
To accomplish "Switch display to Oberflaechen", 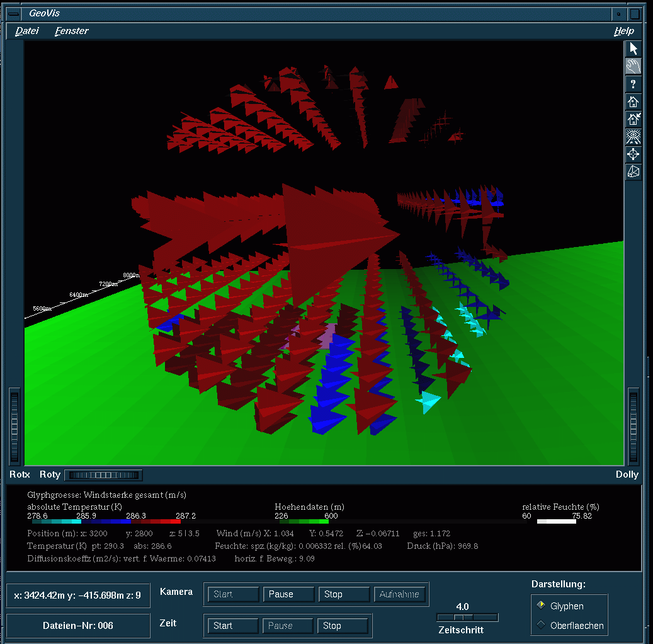I will 540,625.
